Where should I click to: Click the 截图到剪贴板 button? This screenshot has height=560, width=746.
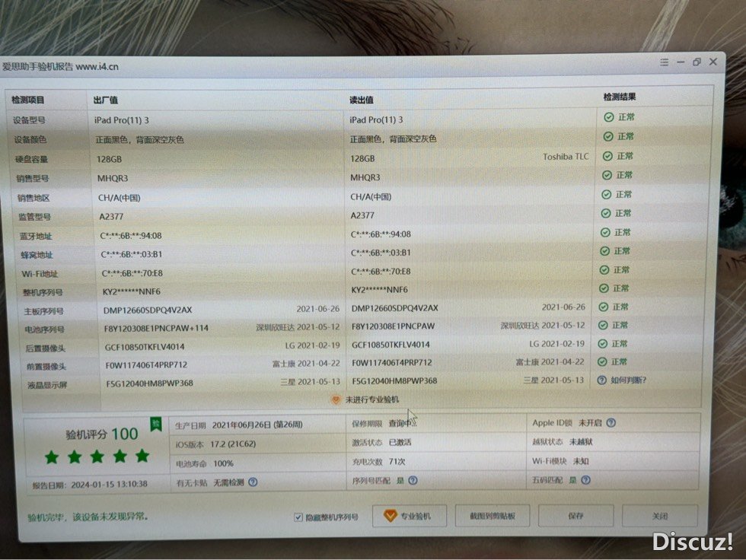click(x=493, y=516)
